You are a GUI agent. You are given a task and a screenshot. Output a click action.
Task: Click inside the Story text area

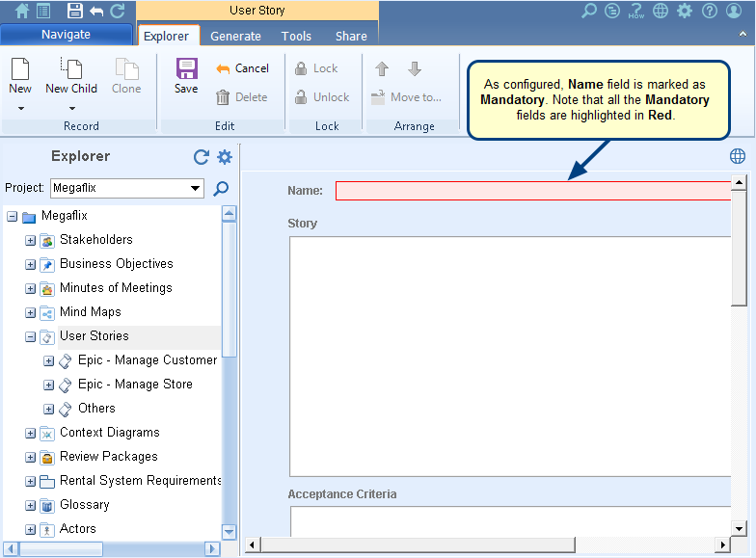510,357
